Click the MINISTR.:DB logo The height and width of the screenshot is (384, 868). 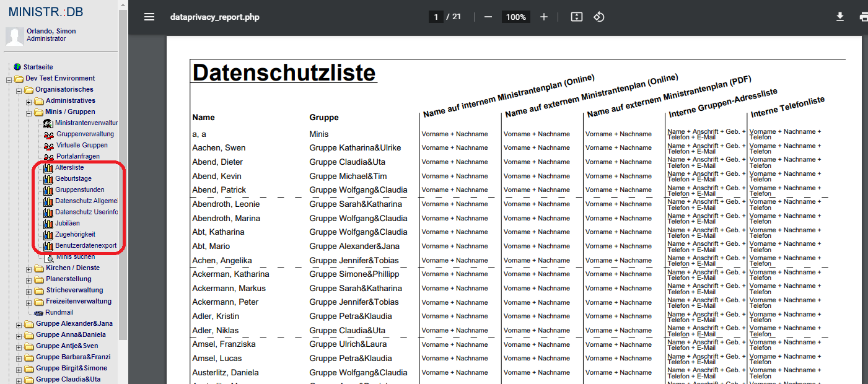[46, 12]
